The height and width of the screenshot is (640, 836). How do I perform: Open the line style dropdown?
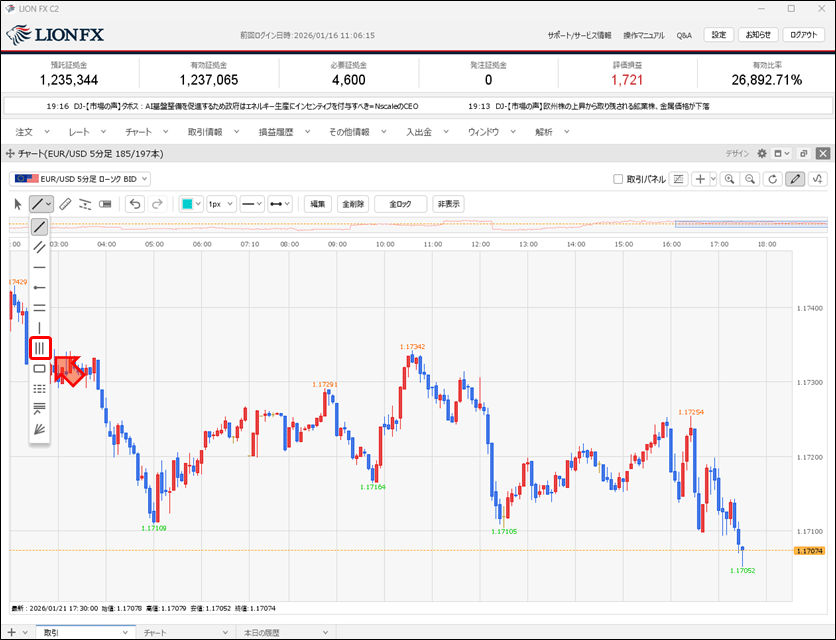252,203
